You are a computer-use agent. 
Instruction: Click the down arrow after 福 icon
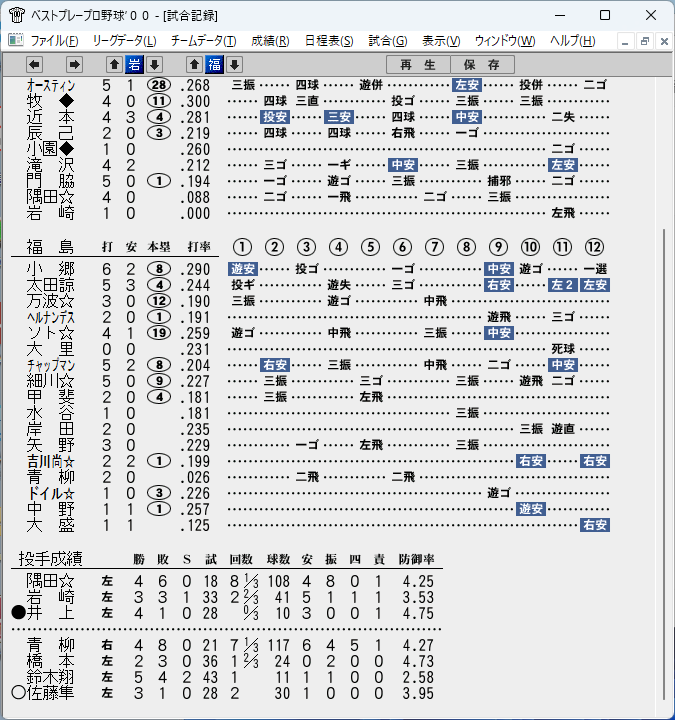pyautogui.click(x=235, y=65)
